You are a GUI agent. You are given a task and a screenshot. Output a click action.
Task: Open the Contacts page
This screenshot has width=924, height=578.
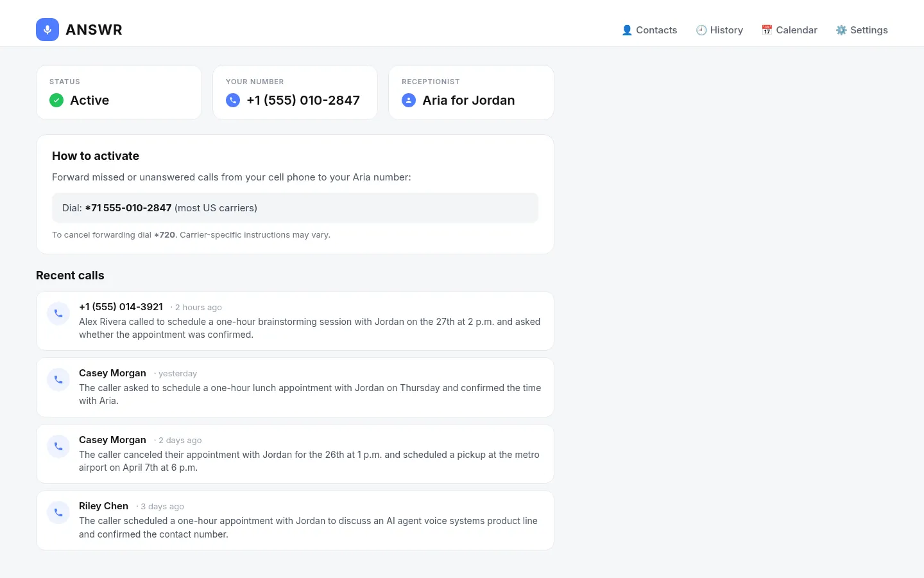649,30
